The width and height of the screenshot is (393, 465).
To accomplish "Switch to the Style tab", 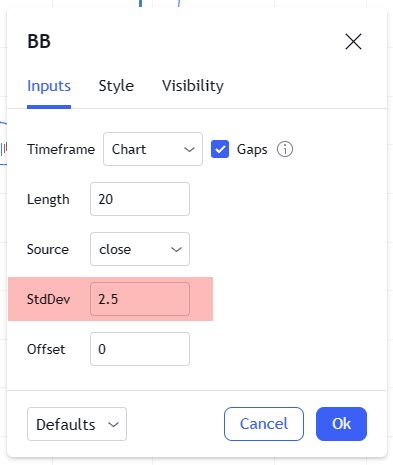I will (116, 86).
